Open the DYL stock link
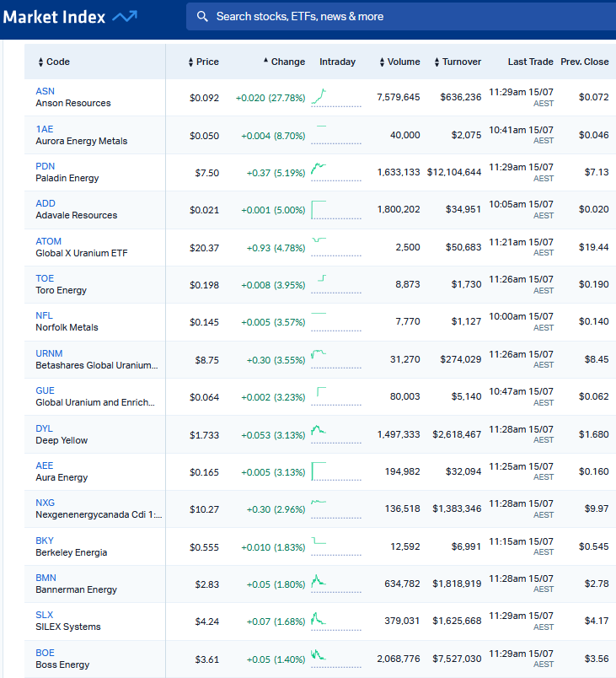The image size is (616, 678). pos(44,428)
